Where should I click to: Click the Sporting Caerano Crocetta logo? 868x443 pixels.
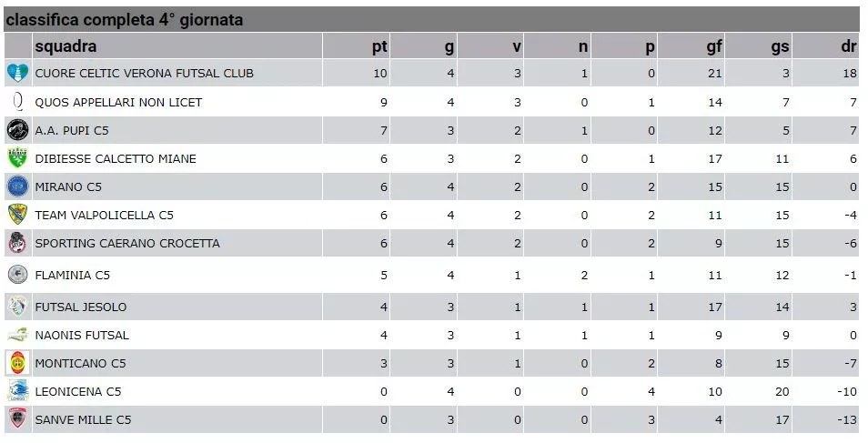[17, 243]
